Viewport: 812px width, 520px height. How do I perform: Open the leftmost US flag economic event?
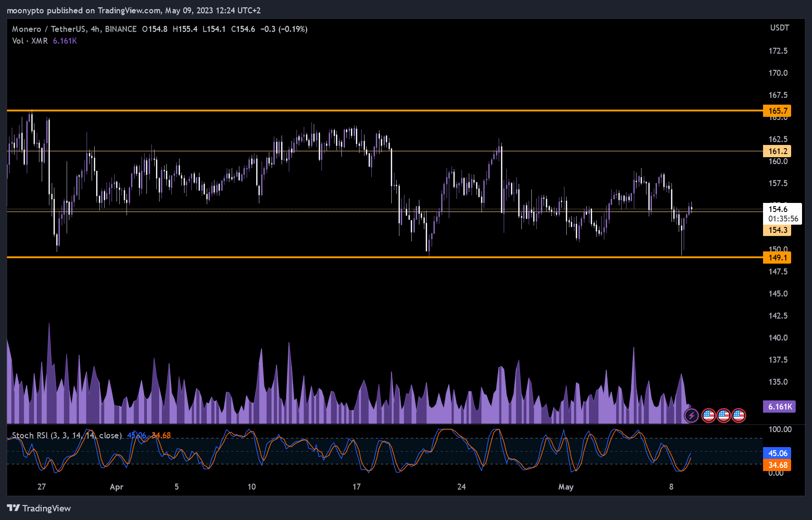click(x=709, y=415)
